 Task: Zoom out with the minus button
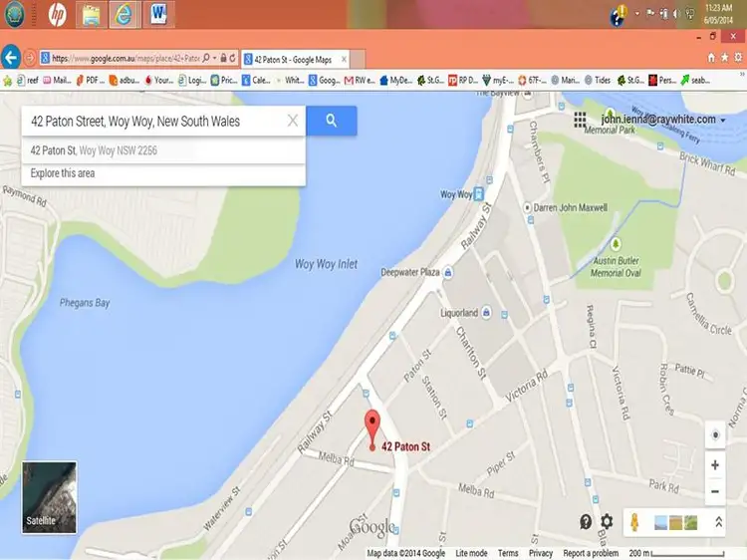tap(714, 491)
